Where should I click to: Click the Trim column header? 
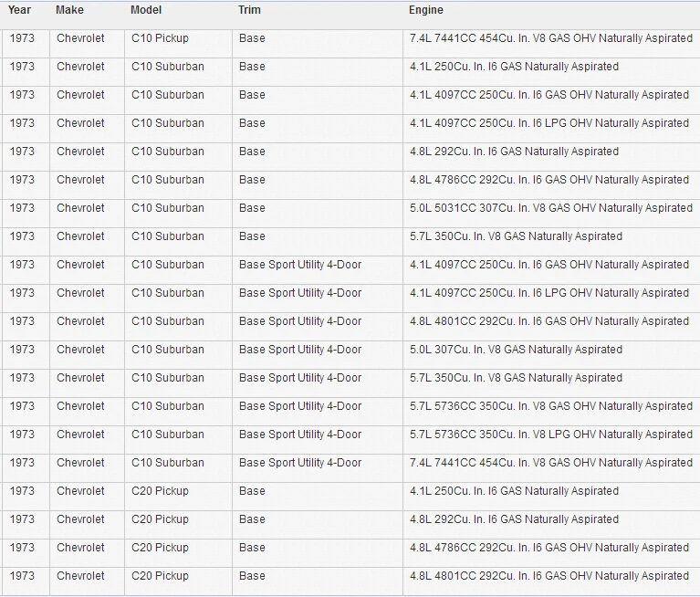(x=249, y=10)
